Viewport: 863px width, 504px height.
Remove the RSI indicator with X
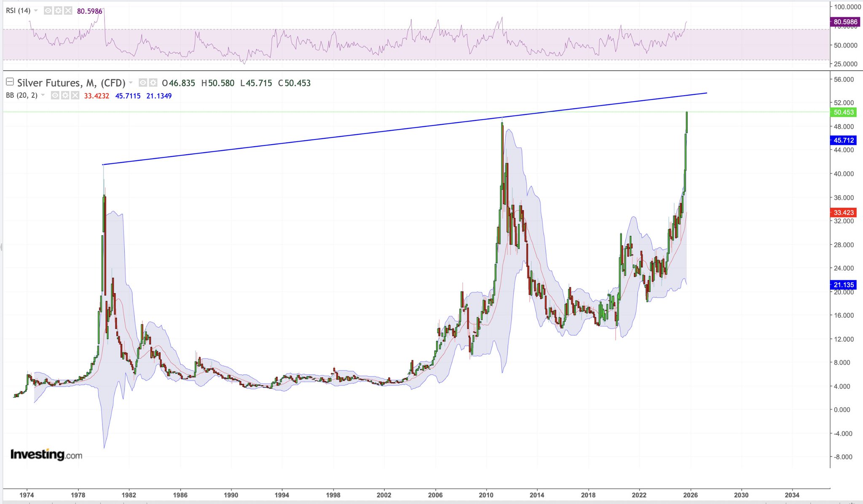68,11
